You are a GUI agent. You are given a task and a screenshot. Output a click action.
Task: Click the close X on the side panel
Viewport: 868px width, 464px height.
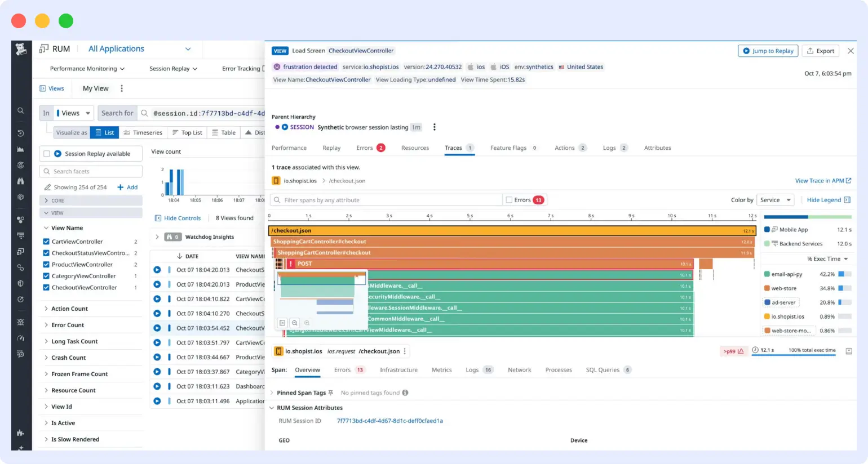pyautogui.click(x=851, y=51)
